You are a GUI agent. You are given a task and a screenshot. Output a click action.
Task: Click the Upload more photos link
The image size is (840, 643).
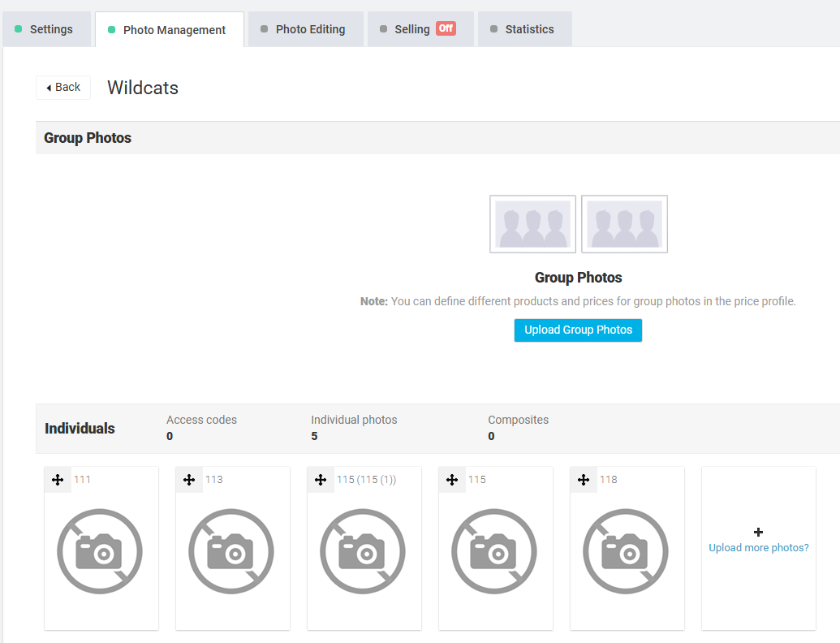[x=759, y=548]
